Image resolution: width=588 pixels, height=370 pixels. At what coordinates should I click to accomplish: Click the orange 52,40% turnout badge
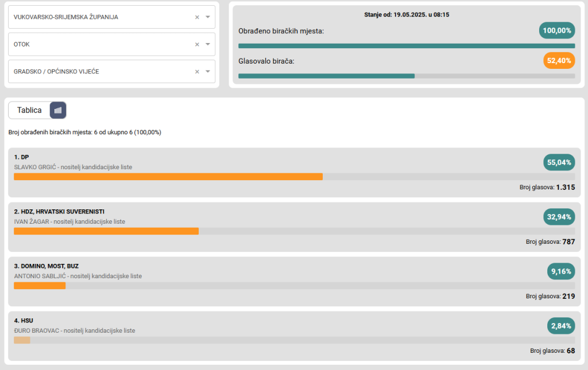point(559,61)
